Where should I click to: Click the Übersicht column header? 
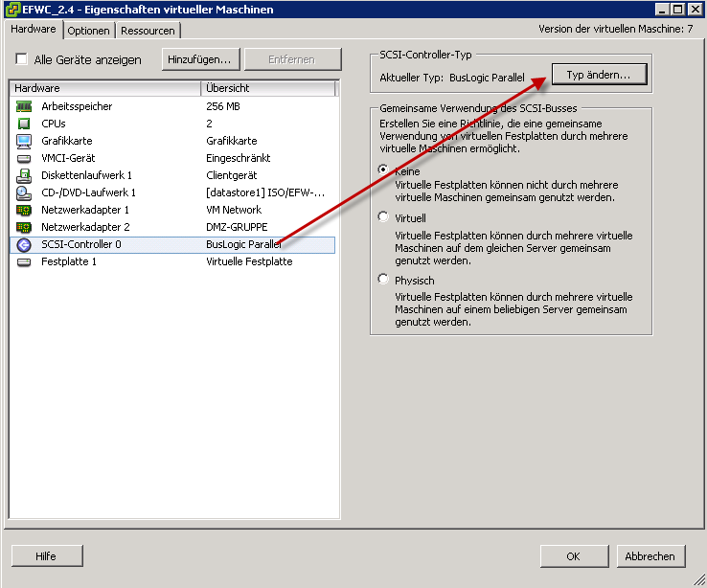(268, 88)
